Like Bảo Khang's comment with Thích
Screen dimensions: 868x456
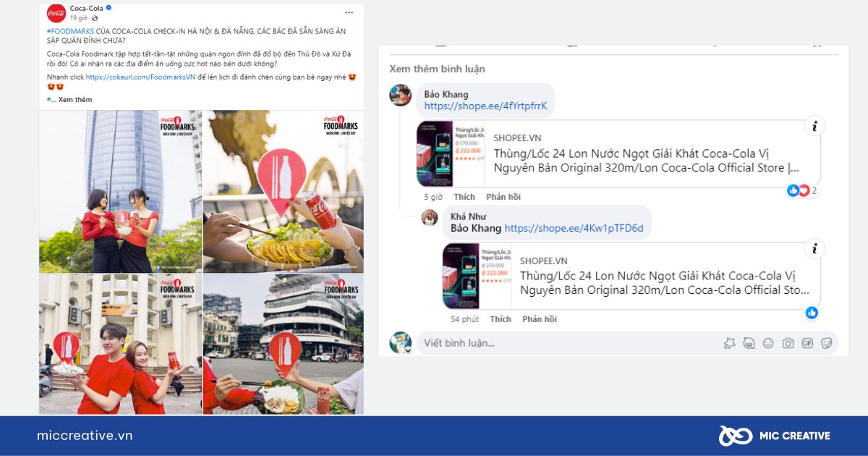click(464, 197)
